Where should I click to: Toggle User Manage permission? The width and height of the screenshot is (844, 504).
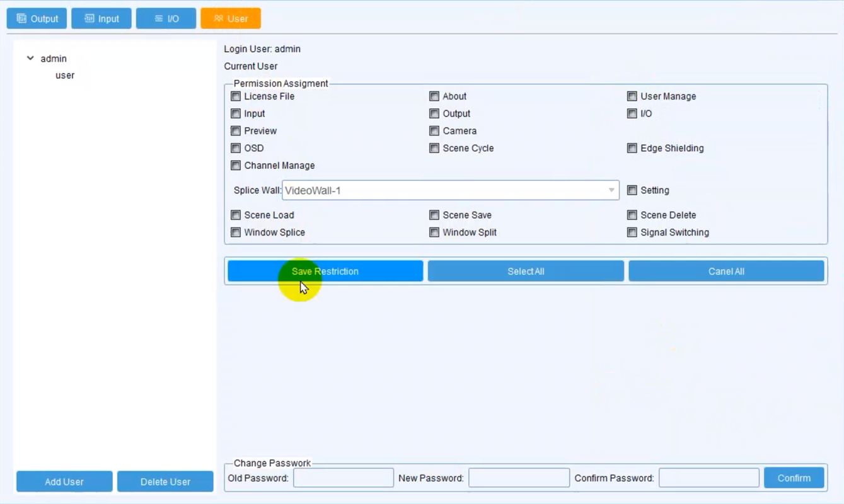point(632,96)
